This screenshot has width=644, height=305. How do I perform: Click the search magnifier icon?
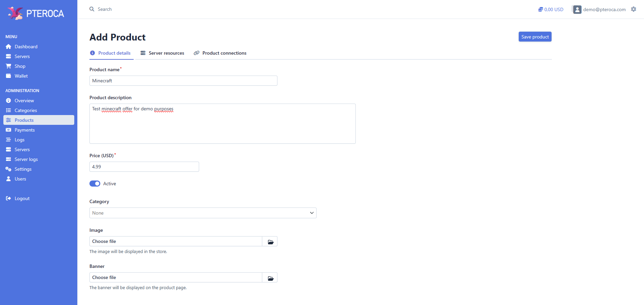coord(92,9)
